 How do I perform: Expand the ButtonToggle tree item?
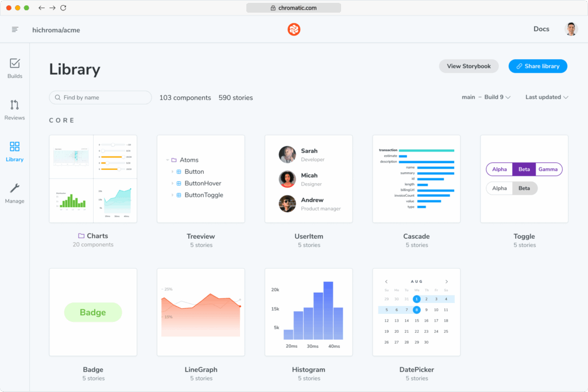pos(172,195)
